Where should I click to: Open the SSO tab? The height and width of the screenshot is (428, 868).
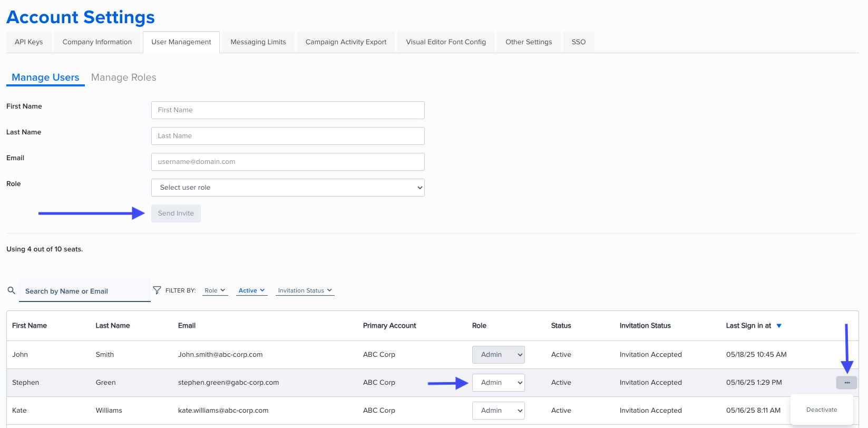579,42
